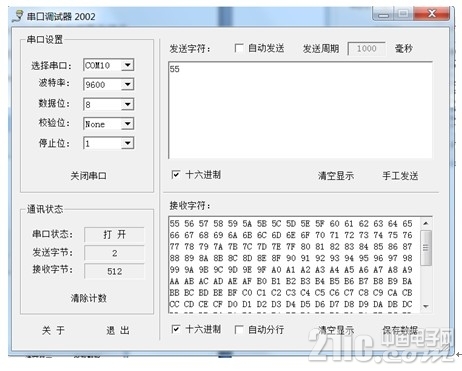
Task: Click the 通讯状态 group label
Action: click(45, 209)
